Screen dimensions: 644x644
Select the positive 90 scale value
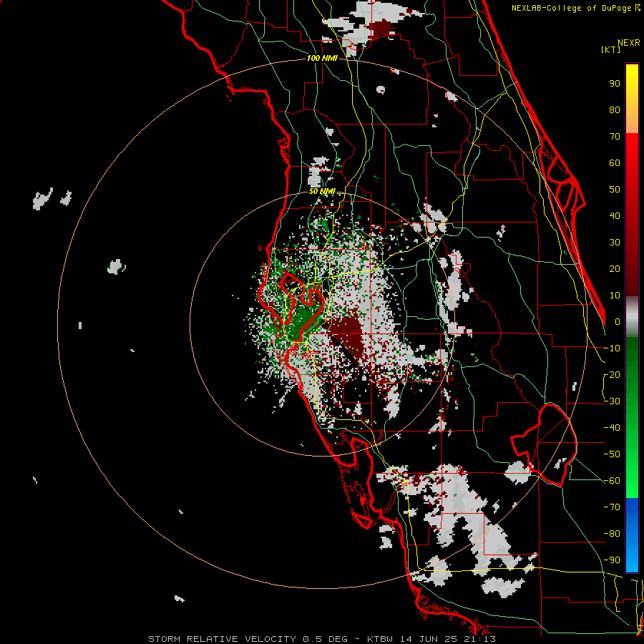coord(615,84)
